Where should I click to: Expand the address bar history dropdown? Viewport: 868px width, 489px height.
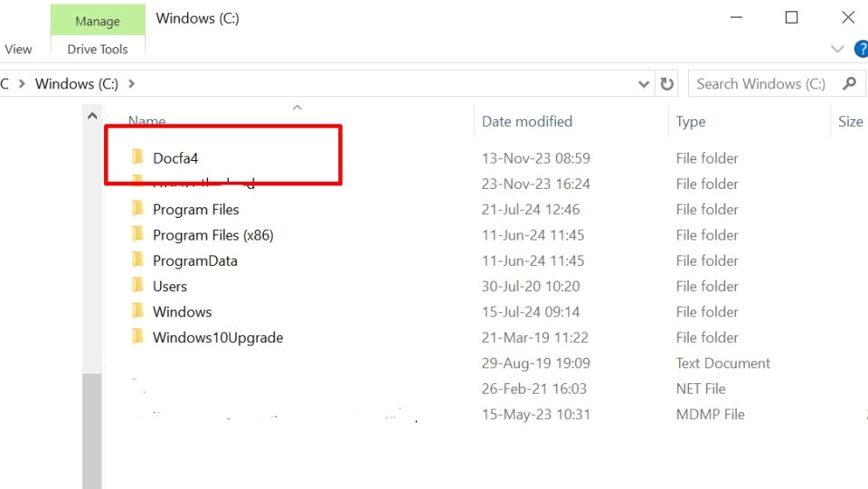point(644,84)
